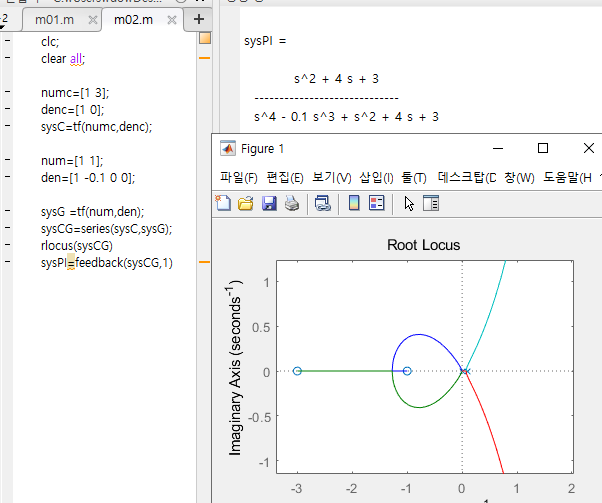Minimize the Figure 1 window
602x503 pixels.
[498, 148]
